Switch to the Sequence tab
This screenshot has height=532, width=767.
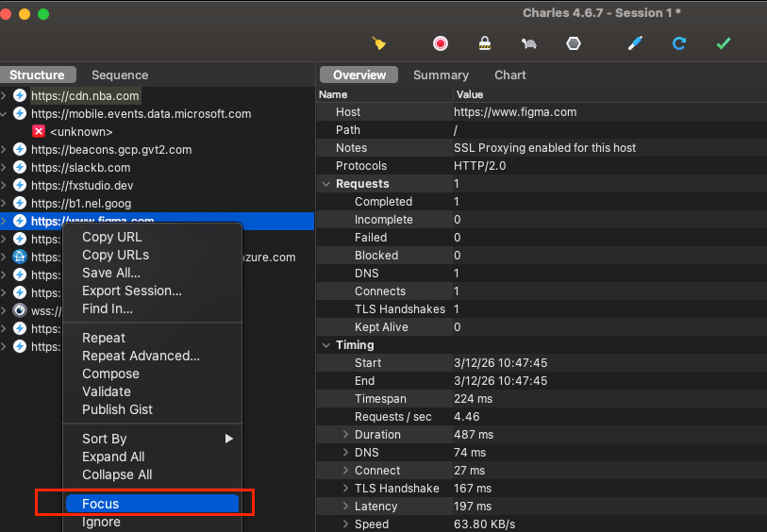click(120, 75)
